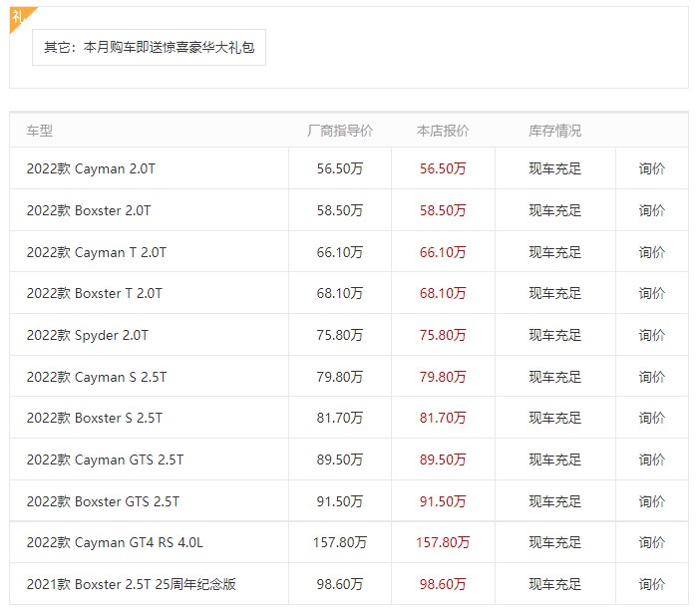The image size is (698, 616).
Task: Select the 2022款 Boxster GTS 2.5T model
Action: (x=103, y=501)
